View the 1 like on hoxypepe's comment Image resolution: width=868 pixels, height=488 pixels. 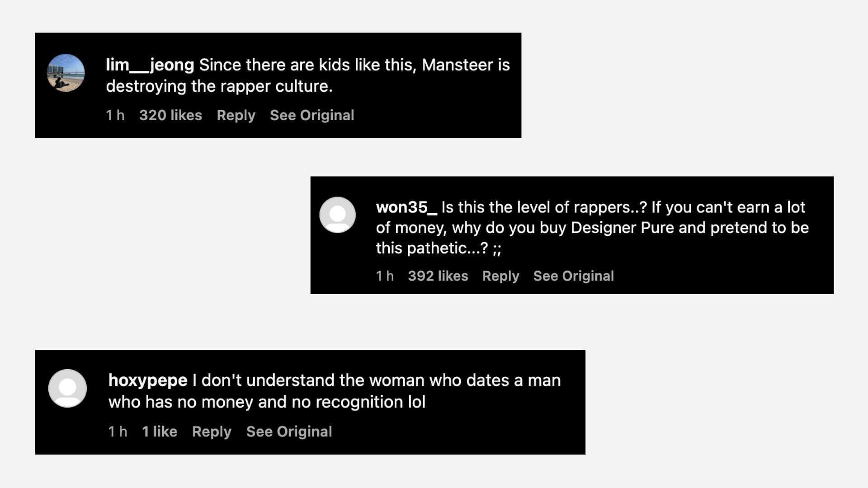[x=160, y=432]
